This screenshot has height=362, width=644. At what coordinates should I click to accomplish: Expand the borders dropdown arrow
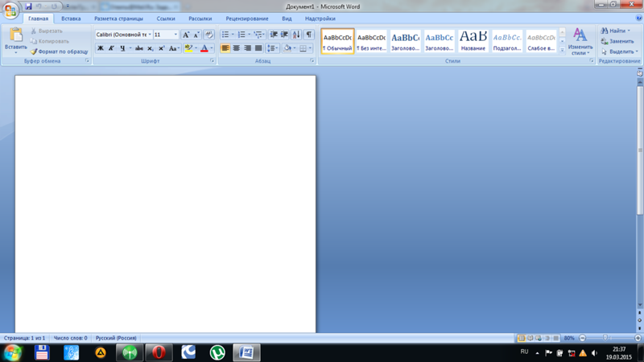[310, 48]
